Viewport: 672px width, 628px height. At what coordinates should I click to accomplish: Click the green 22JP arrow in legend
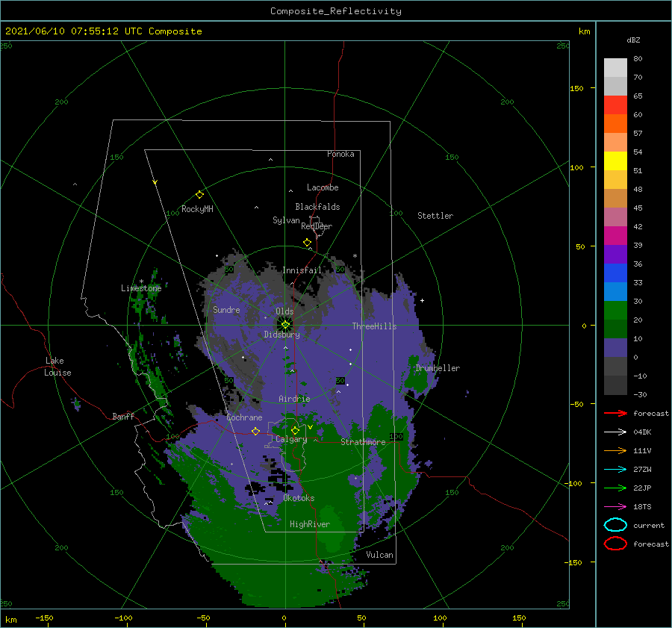click(615, 488)
